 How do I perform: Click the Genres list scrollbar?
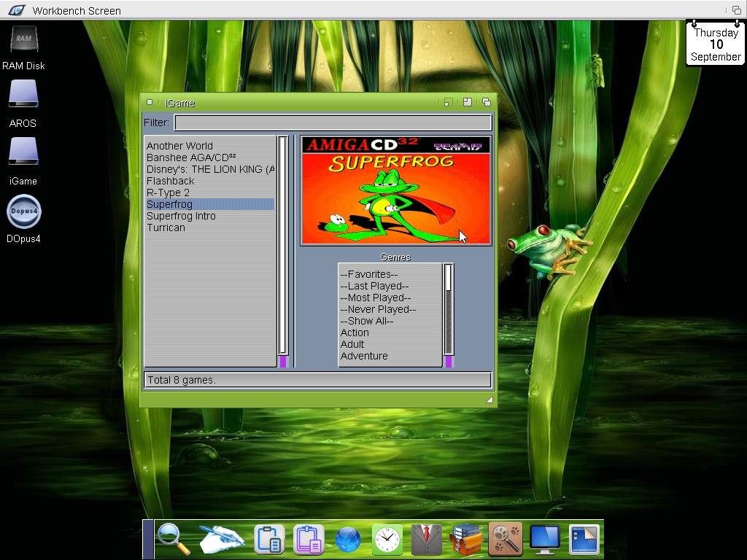(x=449, y=314)
